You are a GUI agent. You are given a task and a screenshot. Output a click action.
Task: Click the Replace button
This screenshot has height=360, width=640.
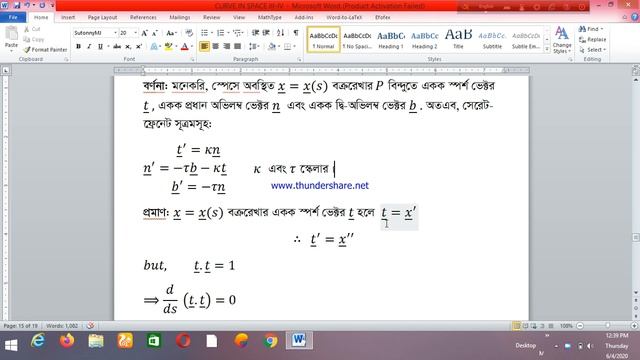[593, 40]
